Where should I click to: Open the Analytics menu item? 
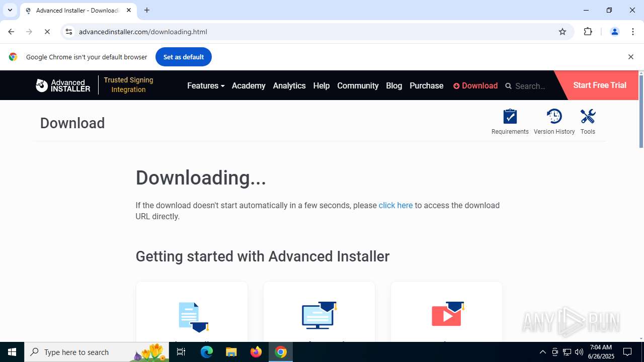click(x=289, y=85)
